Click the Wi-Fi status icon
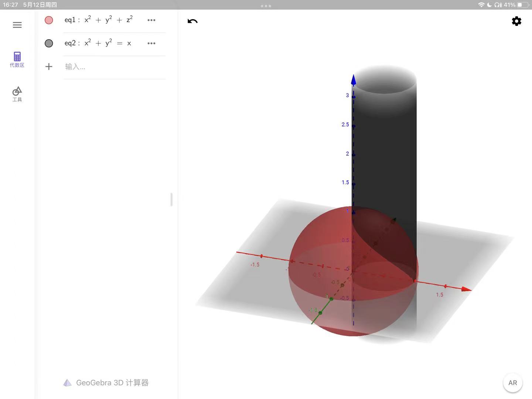Image resolution: width=532 pixels, height=399 pixels. point(481,5)
